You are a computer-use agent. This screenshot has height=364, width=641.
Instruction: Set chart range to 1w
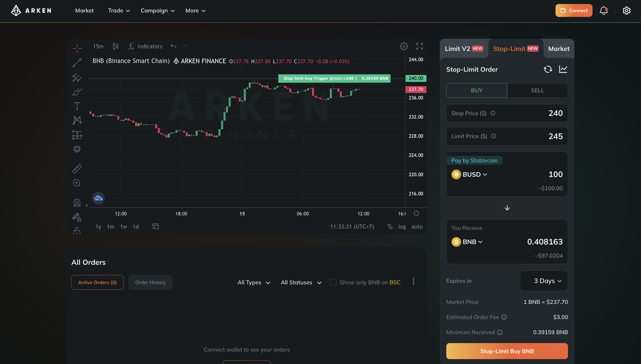[x=124, y=226]
